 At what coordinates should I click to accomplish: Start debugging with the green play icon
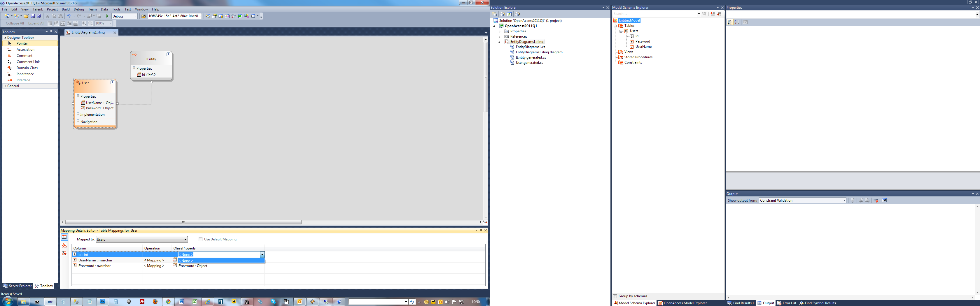107,16
